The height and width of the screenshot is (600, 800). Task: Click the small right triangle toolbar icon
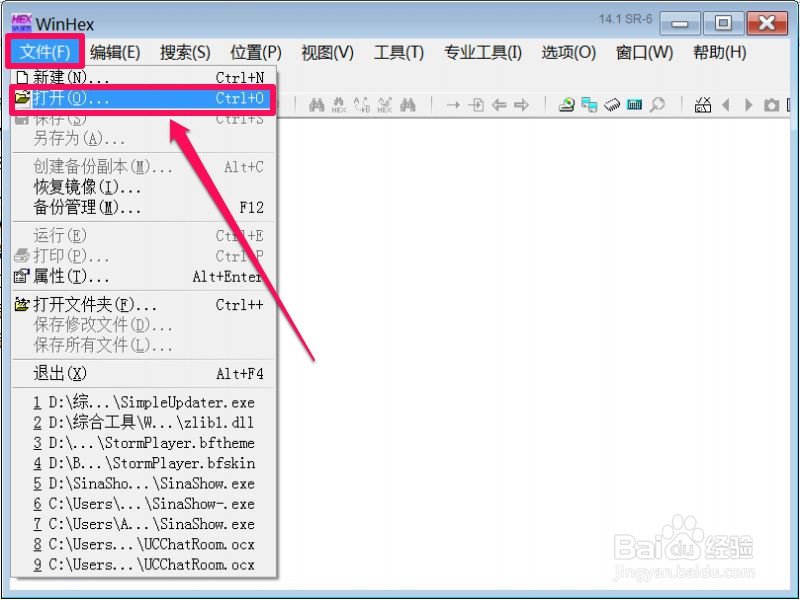pyautogui.click(x=748, y=105)
